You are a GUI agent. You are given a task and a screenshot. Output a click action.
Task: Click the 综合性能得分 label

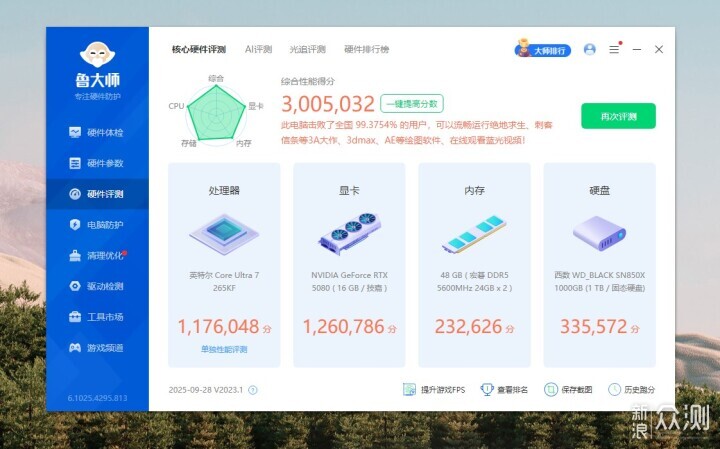(308, 82)
